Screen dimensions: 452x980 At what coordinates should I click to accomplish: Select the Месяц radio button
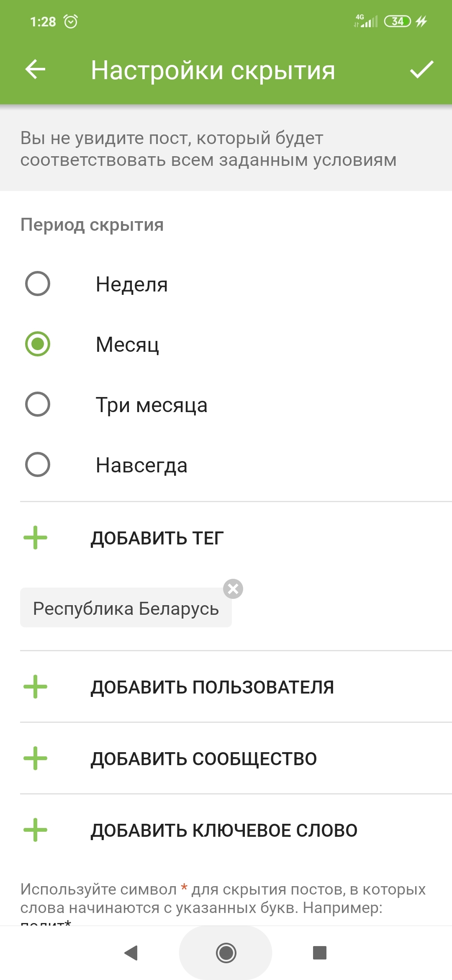pyautogui.click(x=38, y=344)
